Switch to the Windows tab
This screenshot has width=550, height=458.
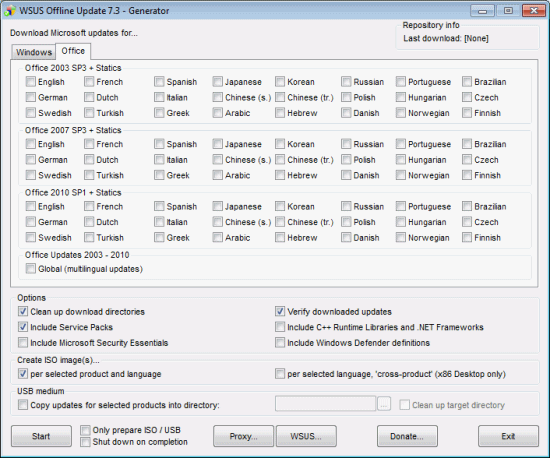34,52
